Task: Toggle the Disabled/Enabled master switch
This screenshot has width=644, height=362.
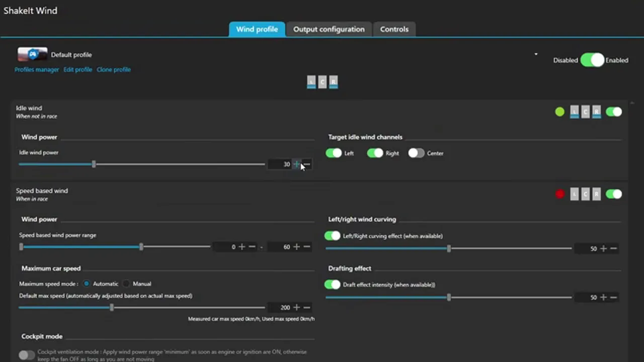Action: pos(592,60)
